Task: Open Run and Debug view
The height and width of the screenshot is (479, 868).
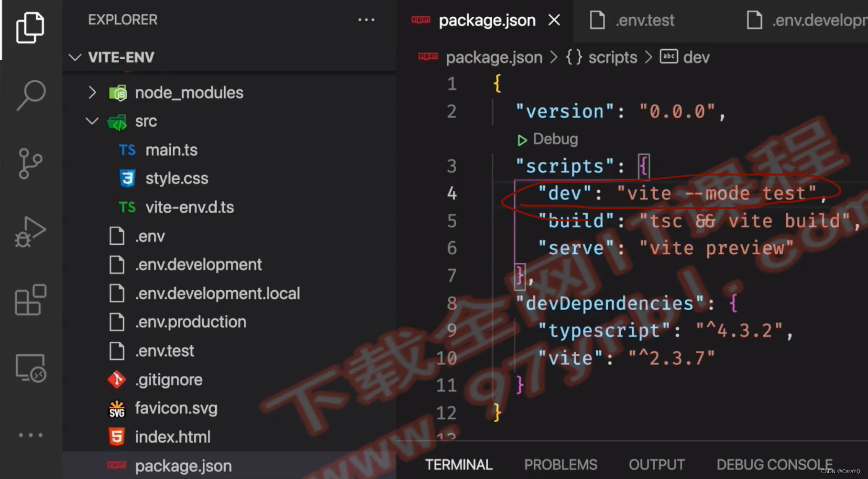Action: point(31,232)
